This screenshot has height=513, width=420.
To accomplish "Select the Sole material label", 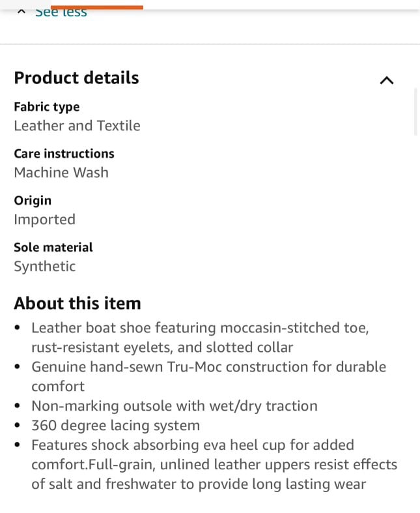I will [53, 247].
